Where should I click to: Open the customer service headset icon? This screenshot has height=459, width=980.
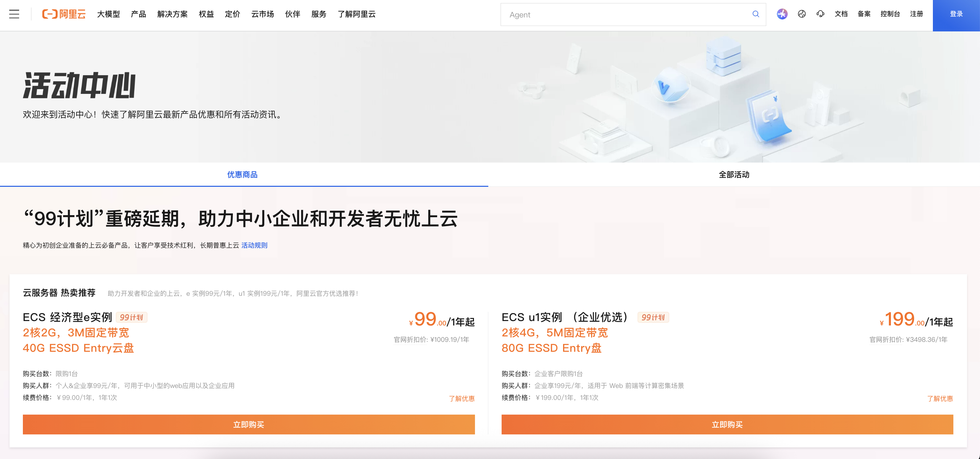[820, 14]
